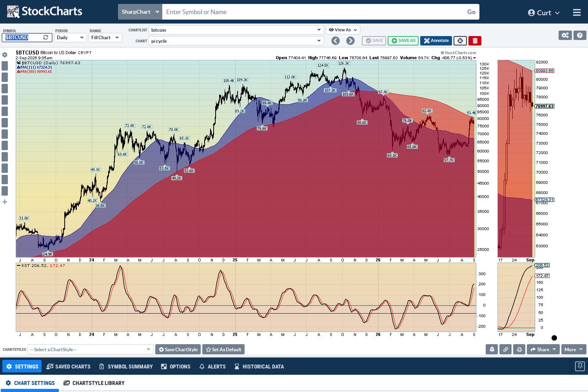Print the chart via printer icon
The height and width of the screenshot is (392, 588).
(x=519, y=349)
